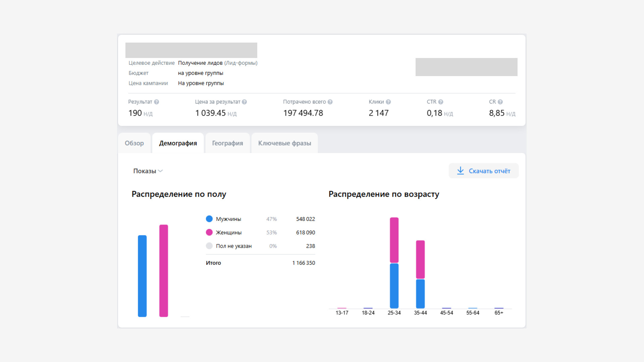Click the pink segment of 25-34 bar
644x362 pixels.
[394, 240]
